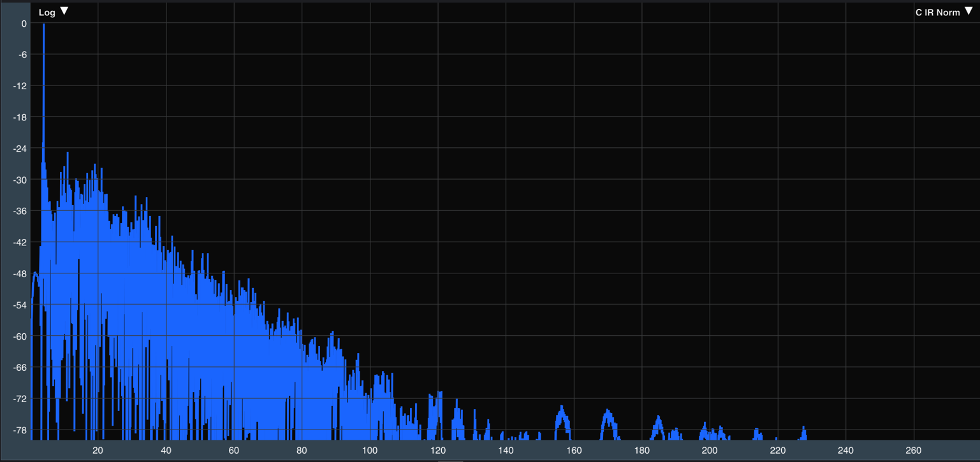Open the C IR Norm dropdown

(944, 12)
